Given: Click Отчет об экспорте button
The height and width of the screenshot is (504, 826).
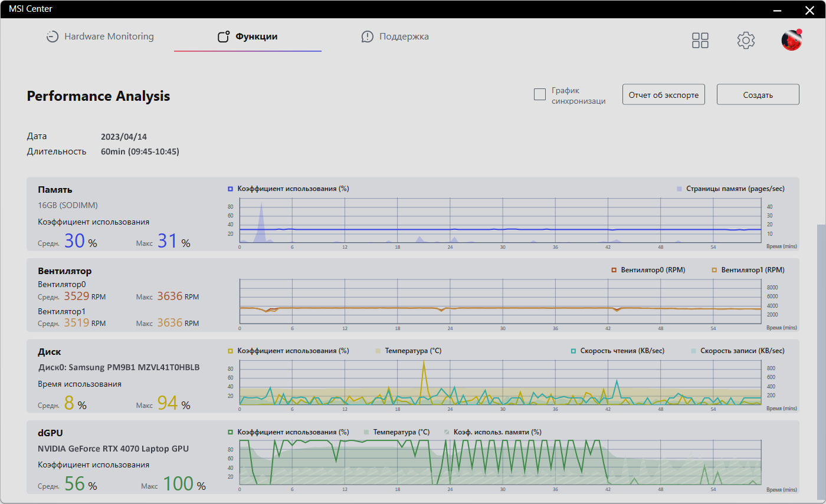Looking at the screenshot, I should (x=663, y=94).
